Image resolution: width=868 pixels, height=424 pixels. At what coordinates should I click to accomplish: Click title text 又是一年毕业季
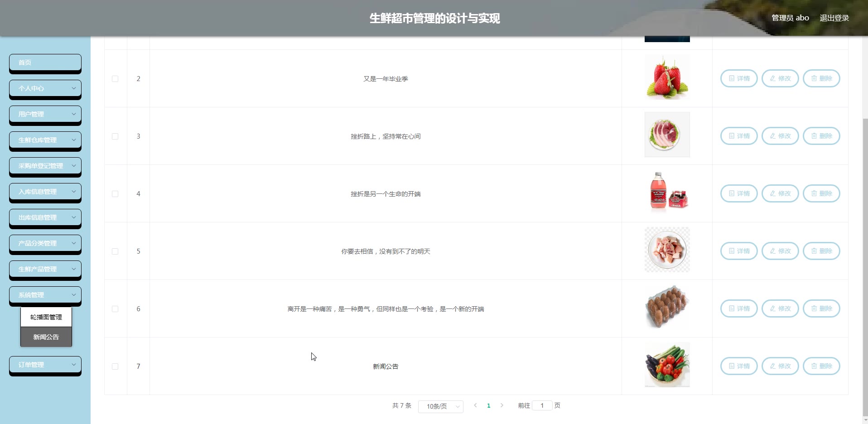(x=386, y=79)
